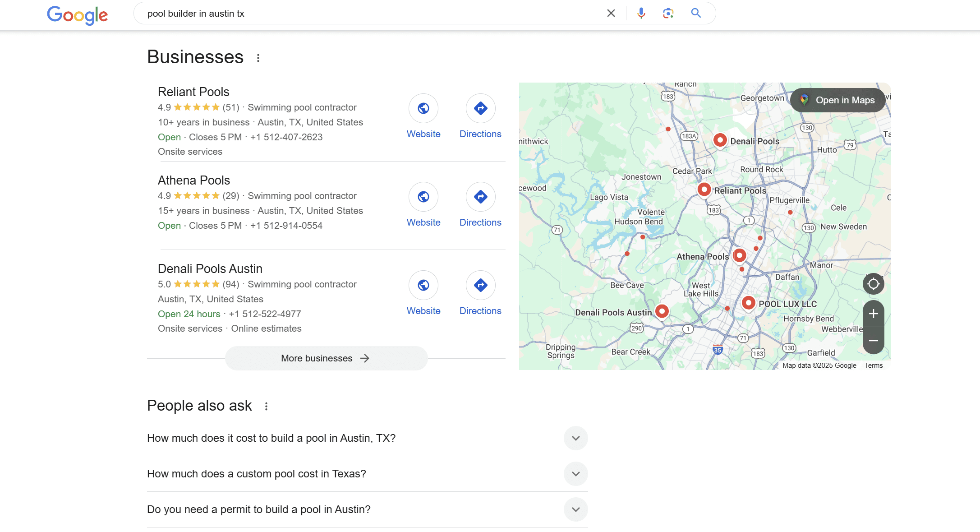Click 'Cedar Park' label on map
This screenshot has width=980, height=532.
click(x=692, y=171)
